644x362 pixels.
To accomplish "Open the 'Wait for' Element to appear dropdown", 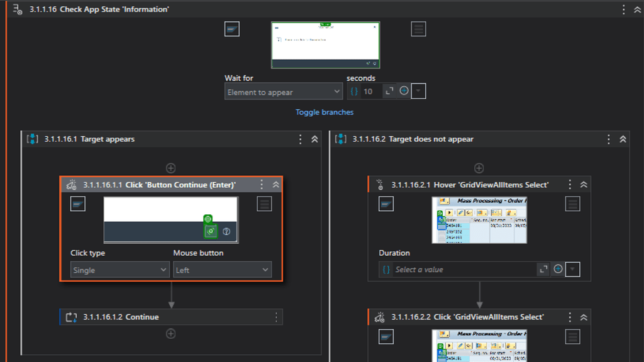I will coord(283,91).
